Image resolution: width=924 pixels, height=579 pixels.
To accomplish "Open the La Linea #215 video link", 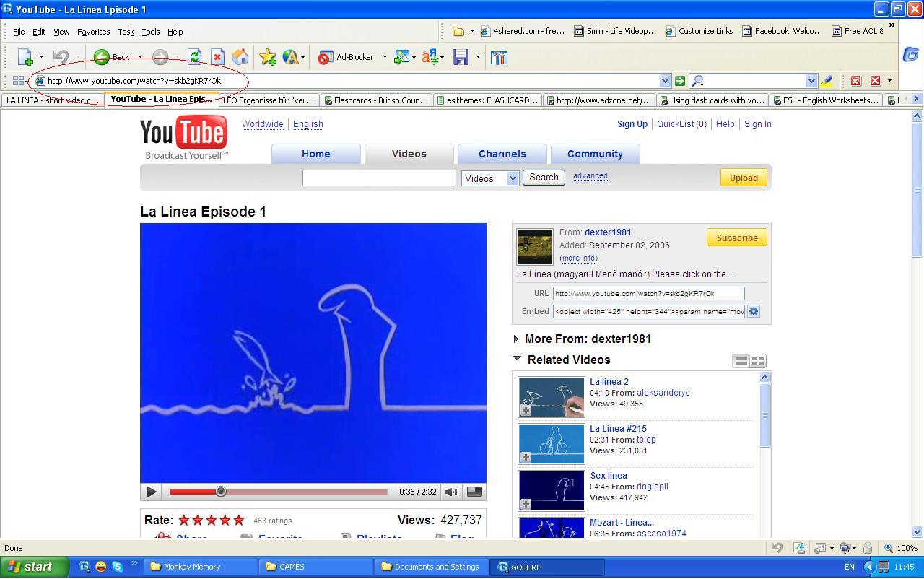I will point(618,429).
